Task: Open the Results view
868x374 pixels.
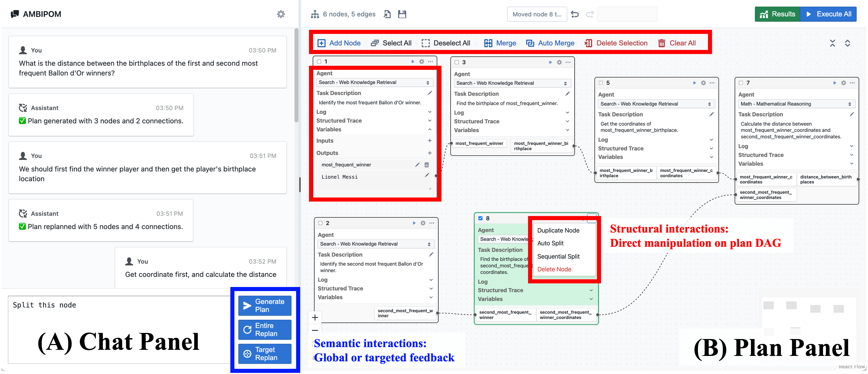Action: [x=777, y=14]
